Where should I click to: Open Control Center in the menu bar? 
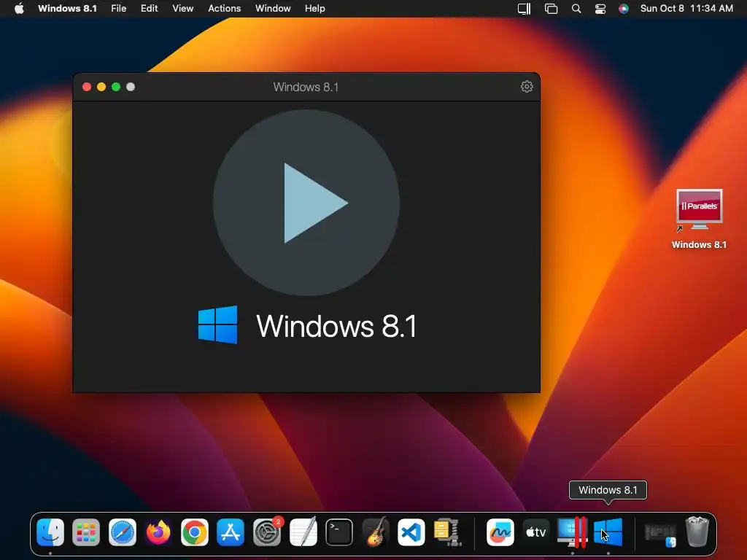click(600, 9)
